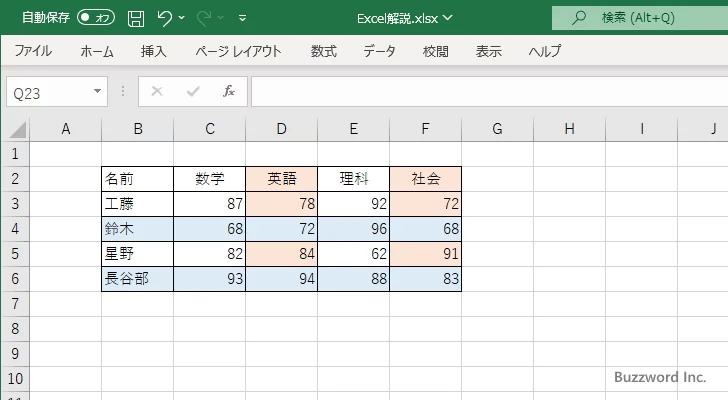Screen dimensions: 728x400
Task: Click the cell with value 78
Action: [x=281, y=204]
